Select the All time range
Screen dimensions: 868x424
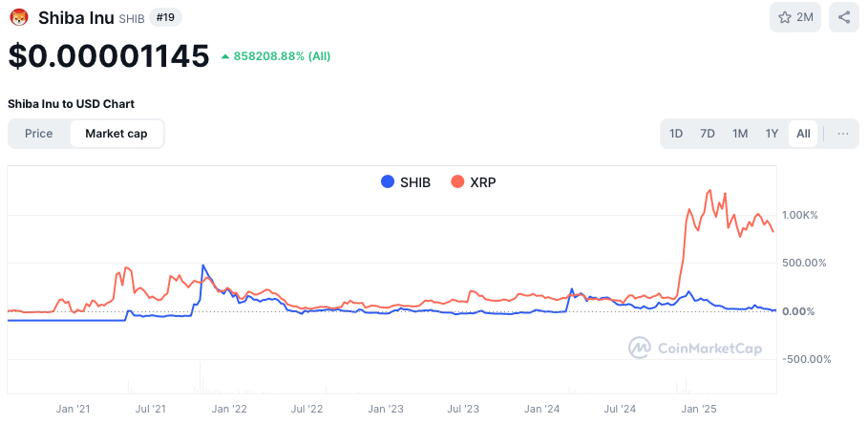click(803, 134)
